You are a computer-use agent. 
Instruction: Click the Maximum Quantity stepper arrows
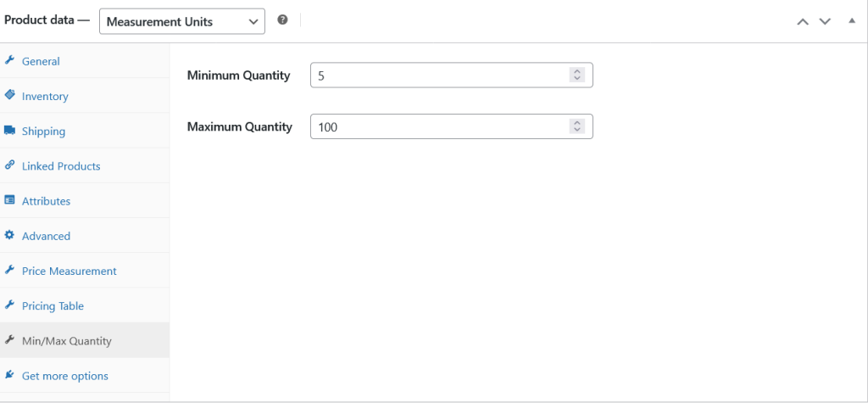coord(577,126)
